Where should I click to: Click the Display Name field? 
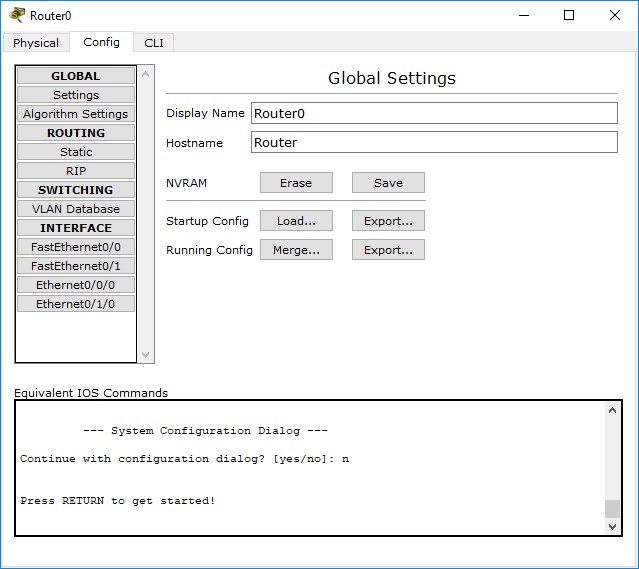434,113
